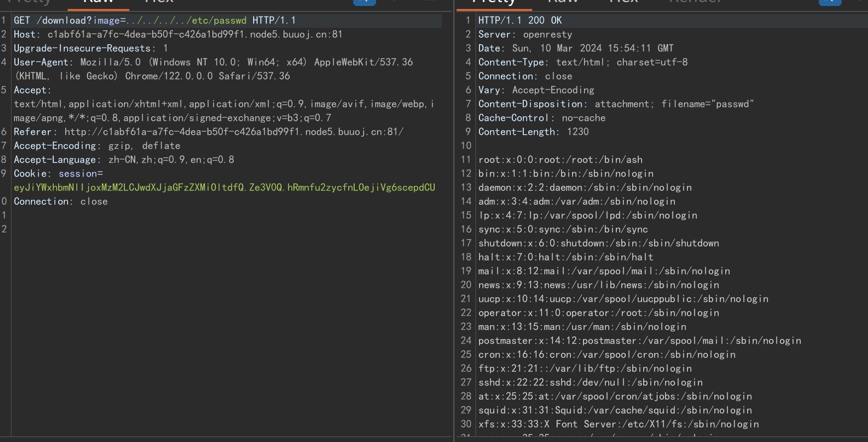Click the GET /download?image= request line
The height and width of the screenshot is (442, 868).
tap(155, 20)
